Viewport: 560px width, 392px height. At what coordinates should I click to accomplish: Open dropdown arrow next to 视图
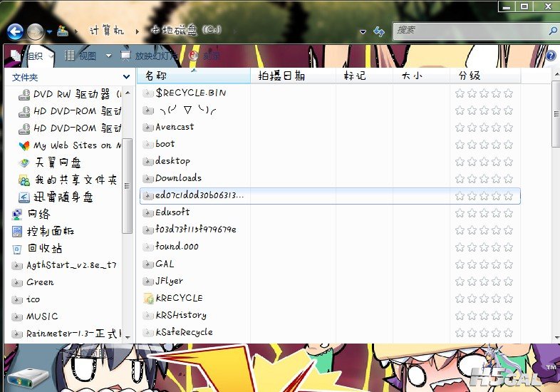pos(108,56)
